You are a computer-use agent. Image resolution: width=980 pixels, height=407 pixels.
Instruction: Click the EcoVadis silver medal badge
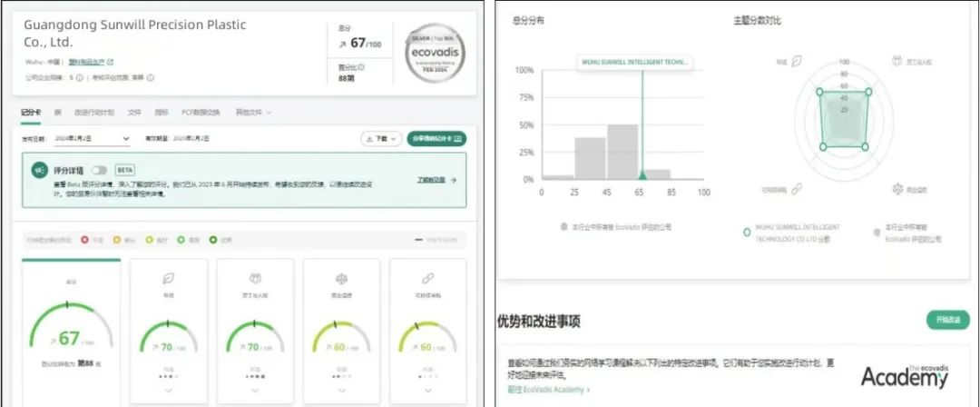click(x=436, y=54)
